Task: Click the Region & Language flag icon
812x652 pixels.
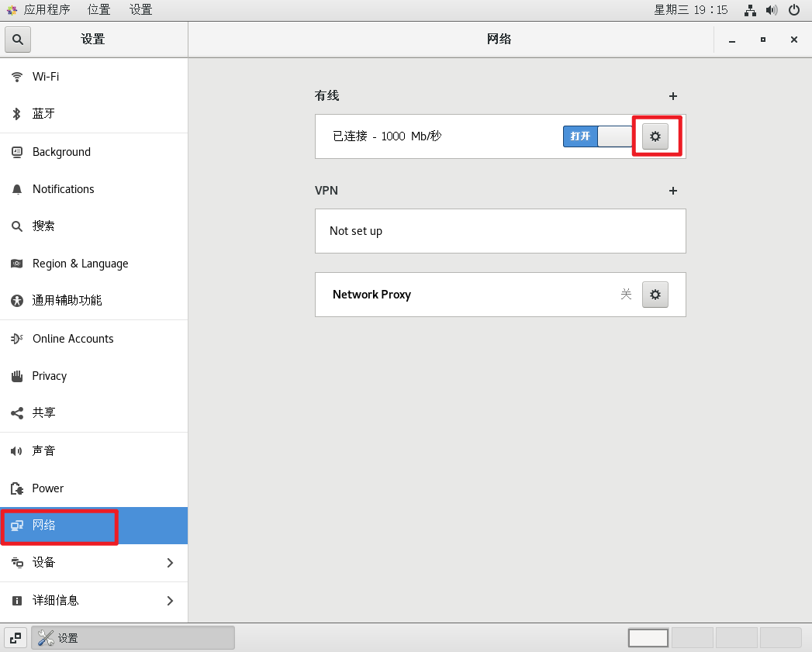Action: 17,264
